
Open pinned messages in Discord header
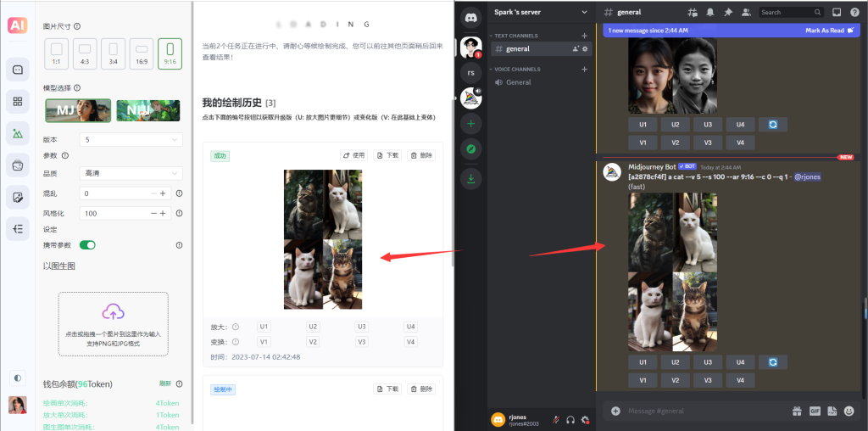[x=728, y=12]
